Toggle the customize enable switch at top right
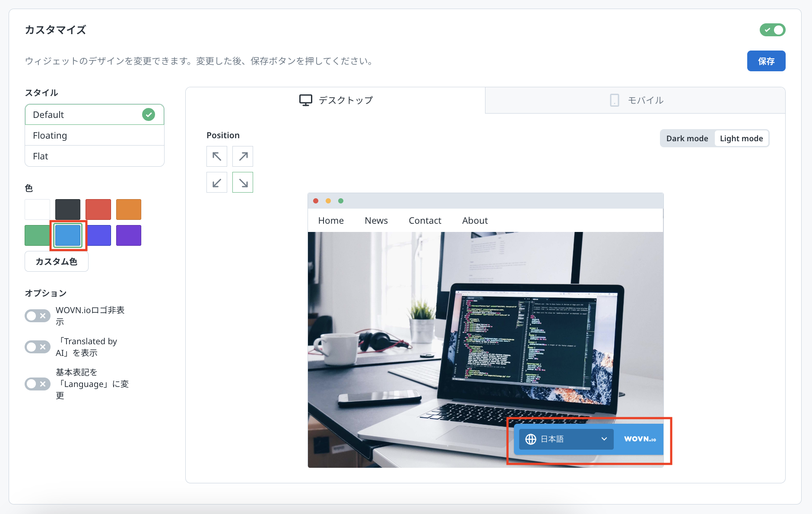 click(x=772, y=30)
